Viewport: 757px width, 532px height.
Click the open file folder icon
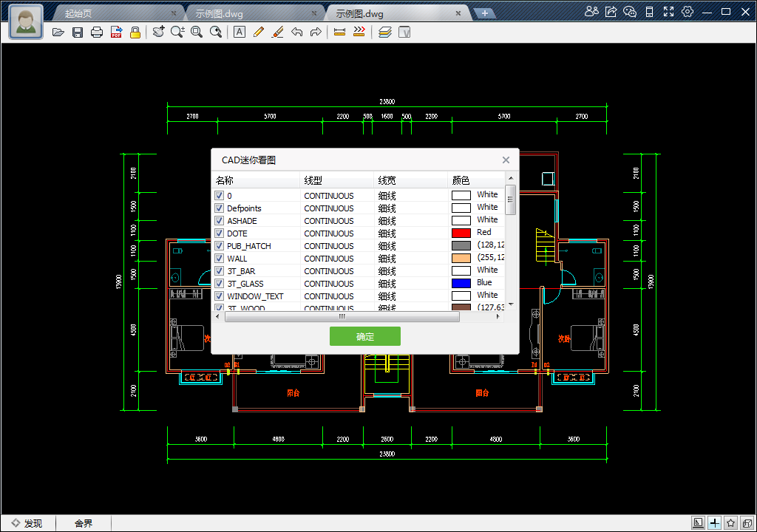(x=58, y=32)
